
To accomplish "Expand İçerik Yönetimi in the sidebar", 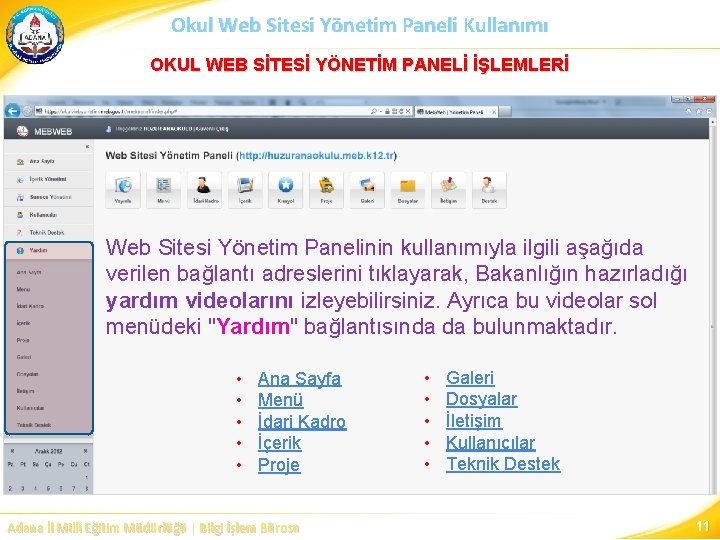I will click(x=48, y=179).
